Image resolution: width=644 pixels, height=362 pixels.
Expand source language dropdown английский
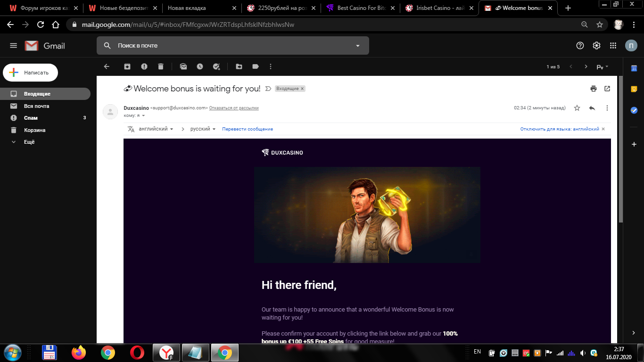156,129
